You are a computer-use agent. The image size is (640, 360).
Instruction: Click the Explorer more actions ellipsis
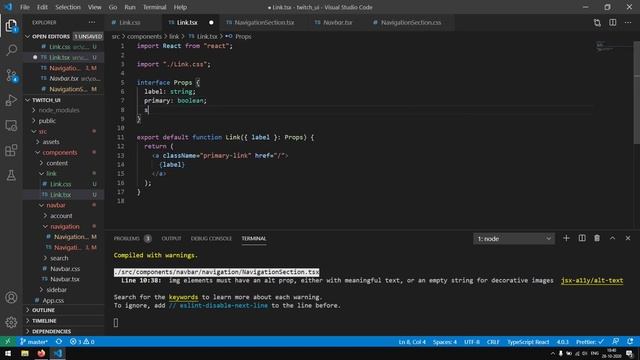coord(92,22)
